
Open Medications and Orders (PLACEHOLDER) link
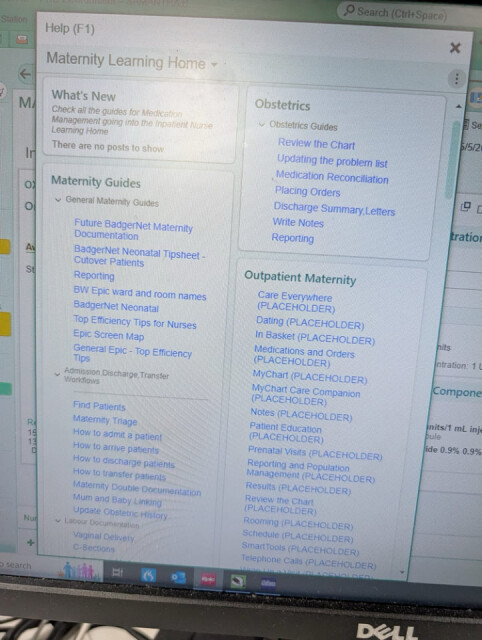tap(304, 356)
